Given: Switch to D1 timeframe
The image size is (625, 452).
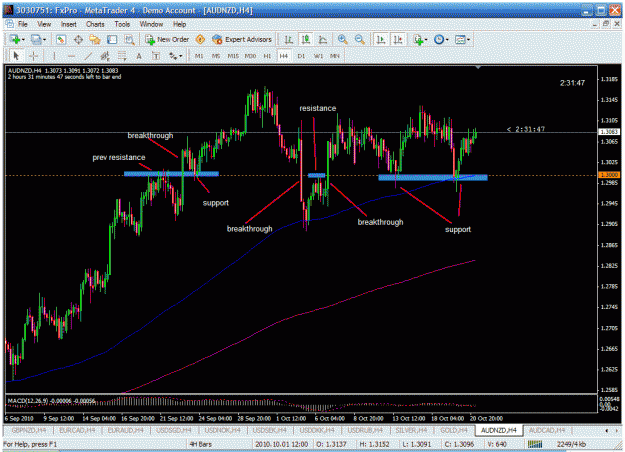Looking at the screenshot, I should click(301, 56).
